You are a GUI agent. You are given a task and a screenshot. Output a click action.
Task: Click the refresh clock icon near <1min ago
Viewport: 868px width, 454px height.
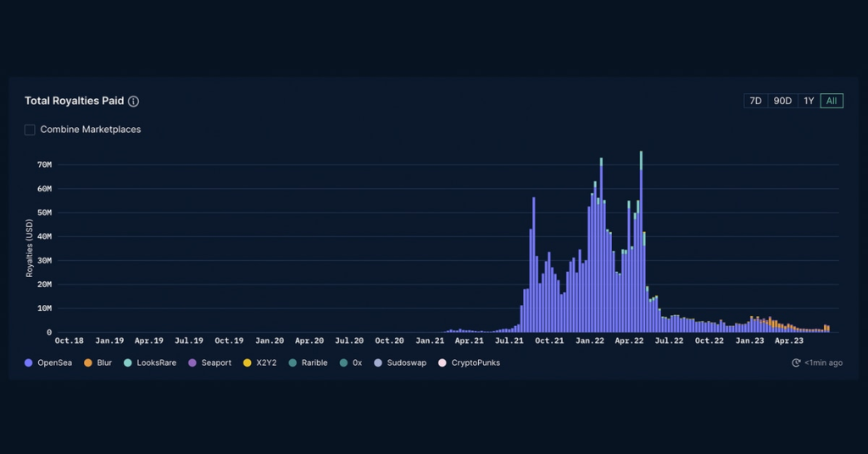(796, 363)
